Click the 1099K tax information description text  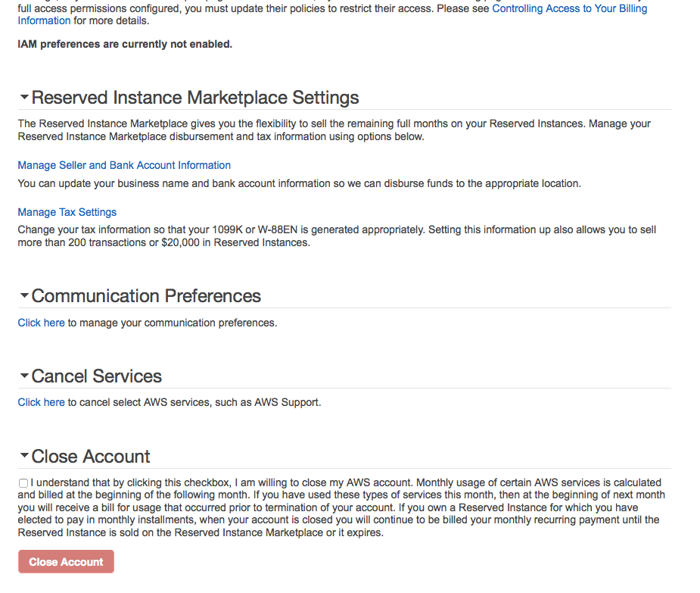[337, 236]
